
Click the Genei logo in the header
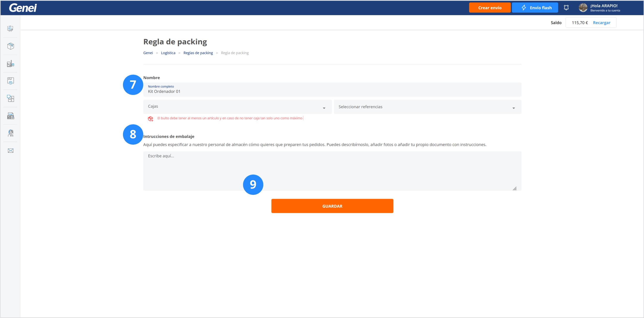(22, 7)
